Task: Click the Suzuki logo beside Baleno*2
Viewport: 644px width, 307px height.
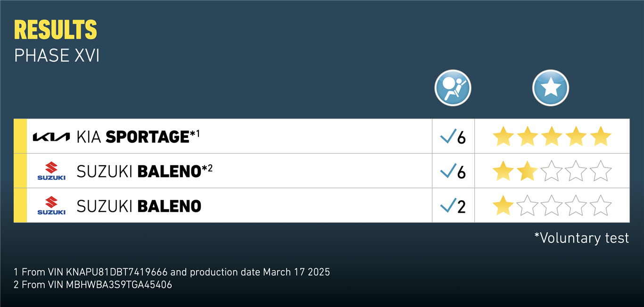Action: [51, 171]
